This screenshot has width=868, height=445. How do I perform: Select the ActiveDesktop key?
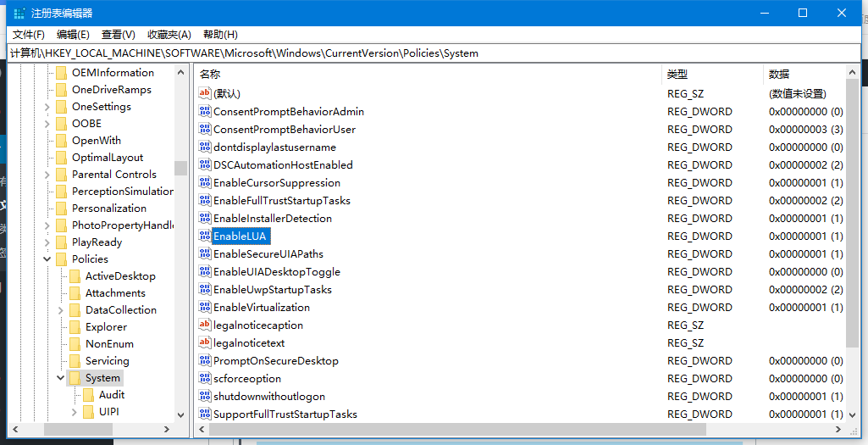click(120, 276)
